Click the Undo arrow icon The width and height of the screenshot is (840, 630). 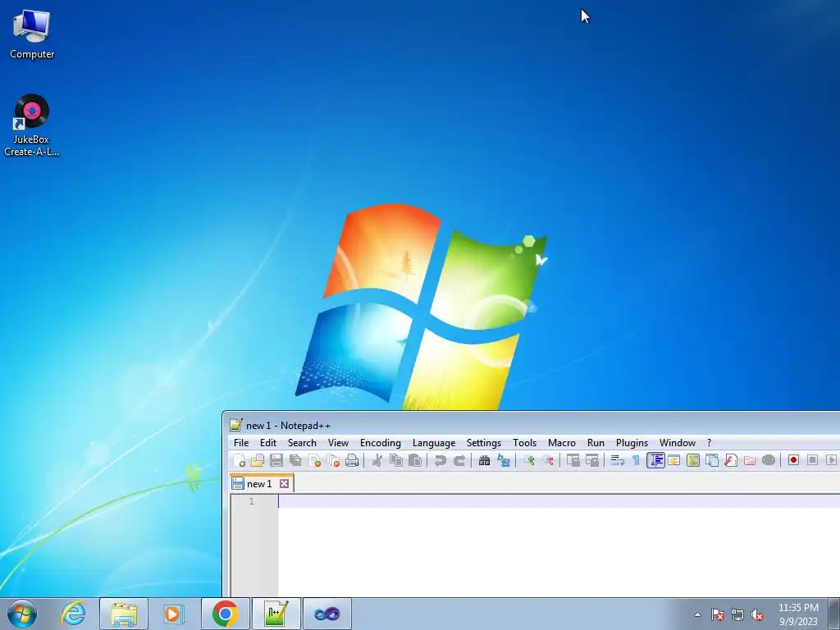click(x=440, y=461)
